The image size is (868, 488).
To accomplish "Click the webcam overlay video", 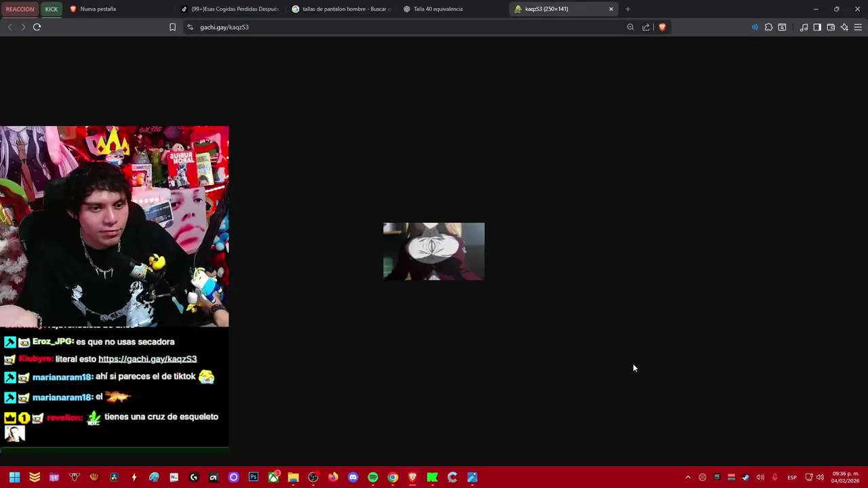I will (x=115, y=226).
